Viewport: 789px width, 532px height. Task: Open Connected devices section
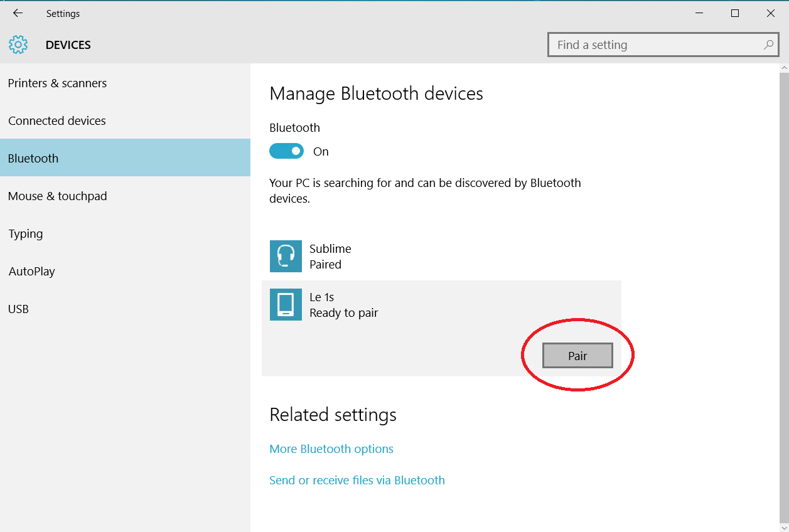pyautogui.click(x=125, y=120)
